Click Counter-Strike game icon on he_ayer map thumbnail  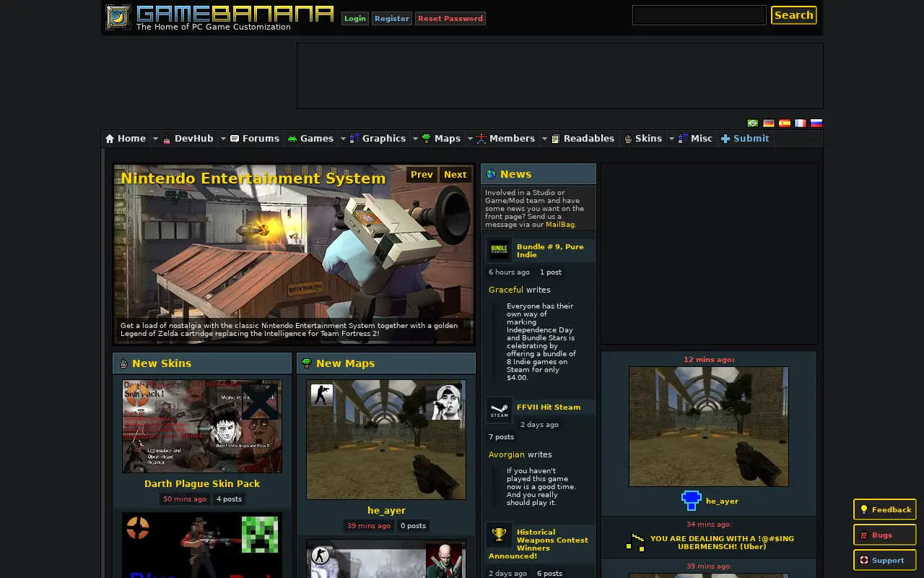click(x=322, y=395)
